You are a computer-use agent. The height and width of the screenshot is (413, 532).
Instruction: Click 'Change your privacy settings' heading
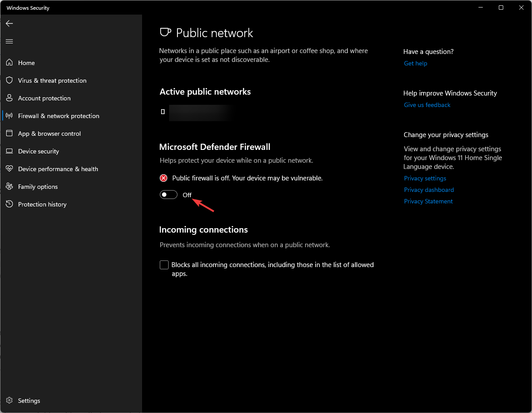[x=446, y=135]
